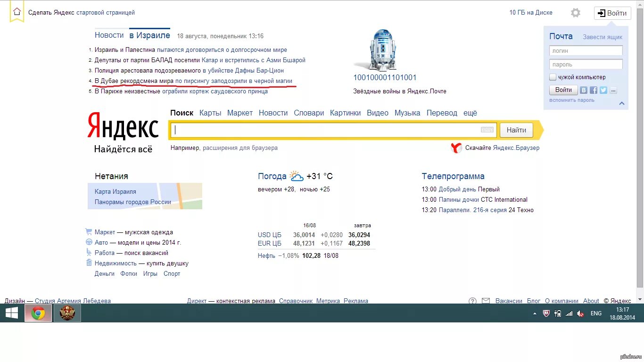Select the в Израиле news tab
This screenshot has height=362, width=644.
point(150,35)
